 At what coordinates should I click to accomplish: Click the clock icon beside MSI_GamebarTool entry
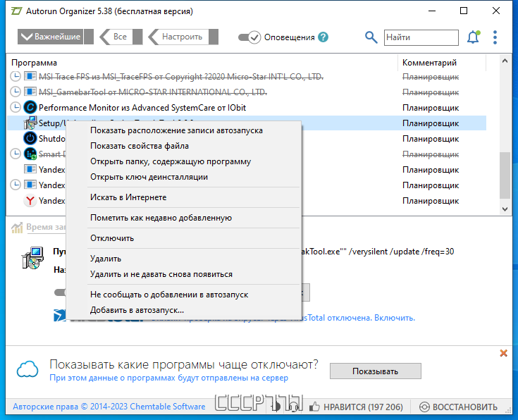click(x=16, y=92)
